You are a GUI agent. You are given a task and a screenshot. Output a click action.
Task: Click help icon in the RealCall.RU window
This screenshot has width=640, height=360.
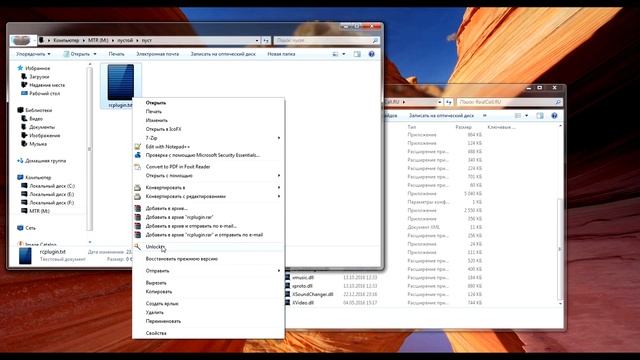point(554,116)
